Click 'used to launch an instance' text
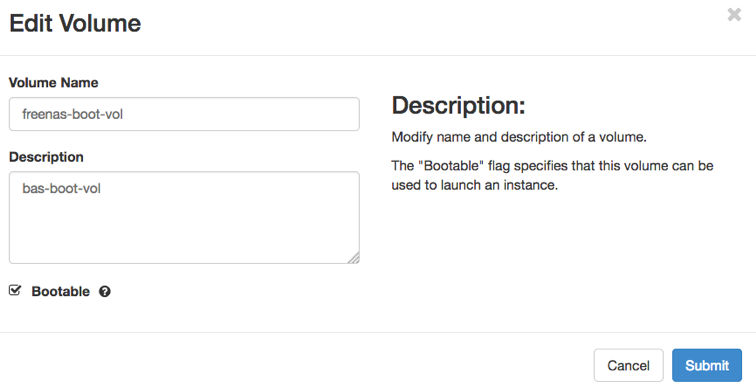 pos(474,185)
